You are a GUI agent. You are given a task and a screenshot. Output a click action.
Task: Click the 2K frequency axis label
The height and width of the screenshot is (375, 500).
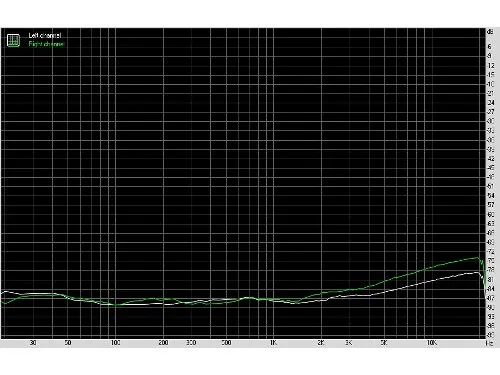(321, 343)
